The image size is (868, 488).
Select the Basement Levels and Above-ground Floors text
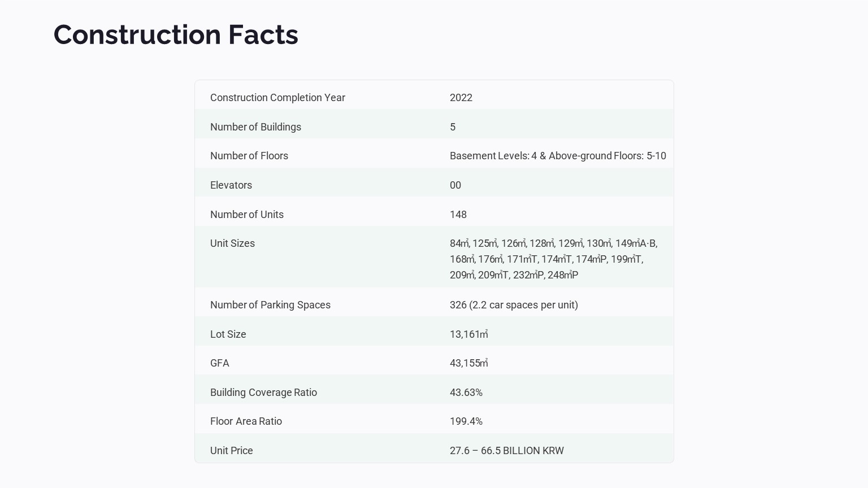pyautogui.click(x=558, y=156)
